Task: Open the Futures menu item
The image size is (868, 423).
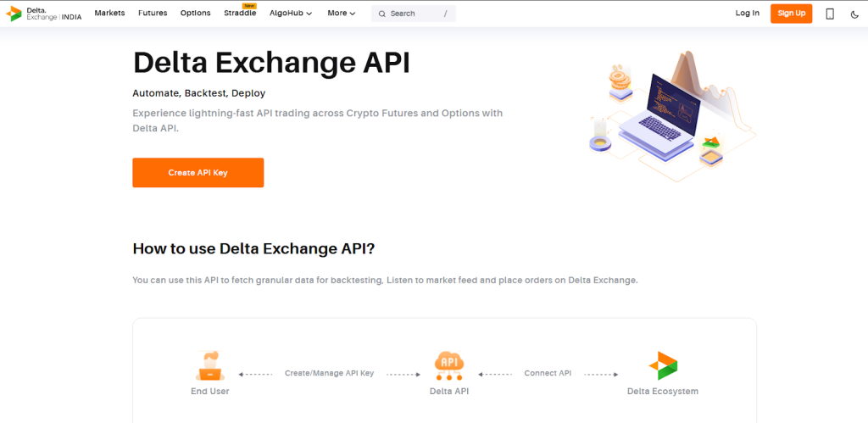Action: pos(153,14)
